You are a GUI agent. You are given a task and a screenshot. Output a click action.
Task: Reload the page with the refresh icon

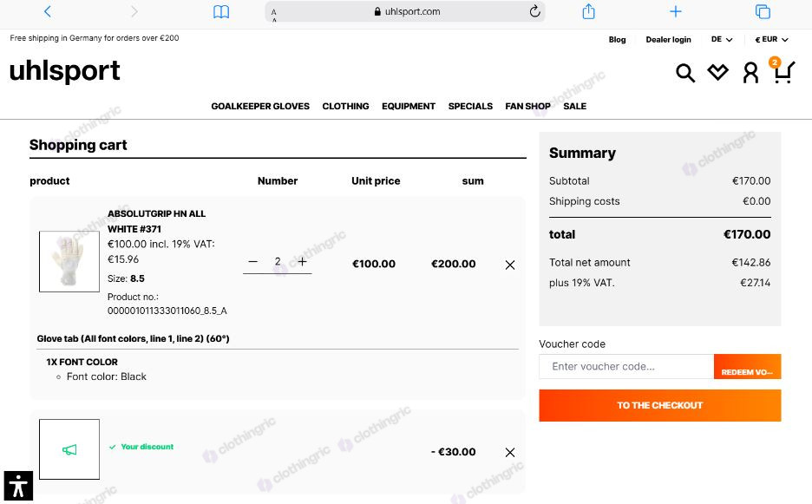(535, 11)
